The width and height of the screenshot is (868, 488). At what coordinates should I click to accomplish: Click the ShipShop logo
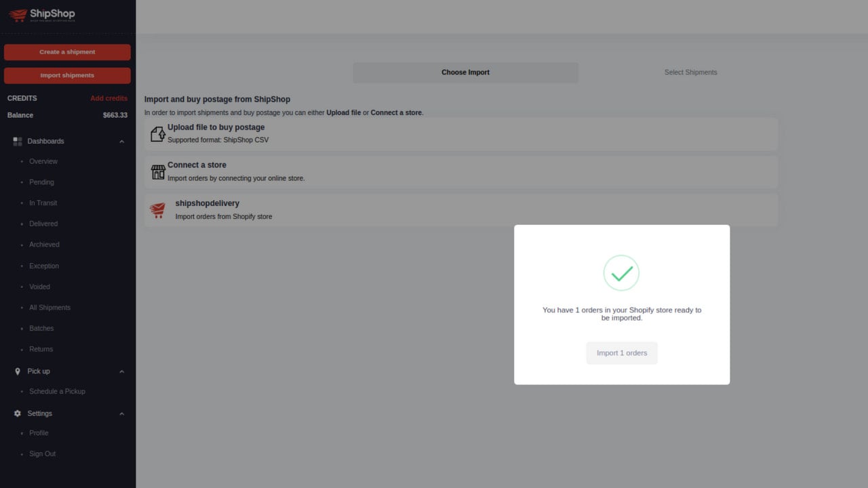42,15
